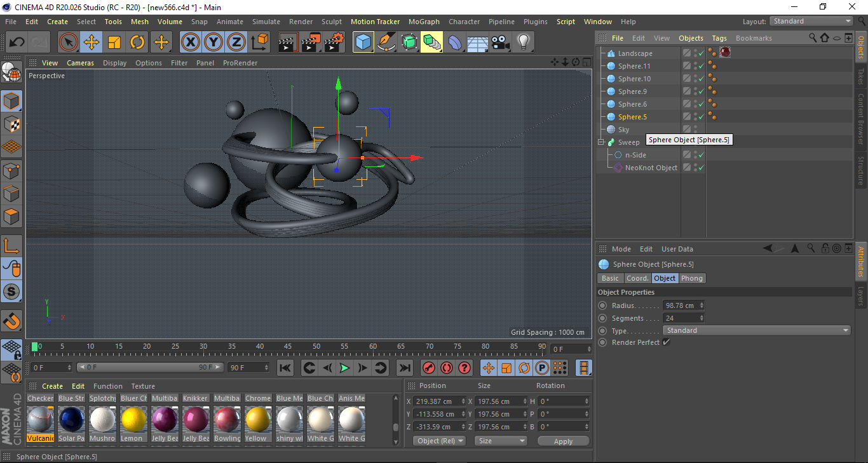Click frame 45 on timeline ruler
Screen dimensions: 868x463
pyautogui.click(x=288, y=347)
